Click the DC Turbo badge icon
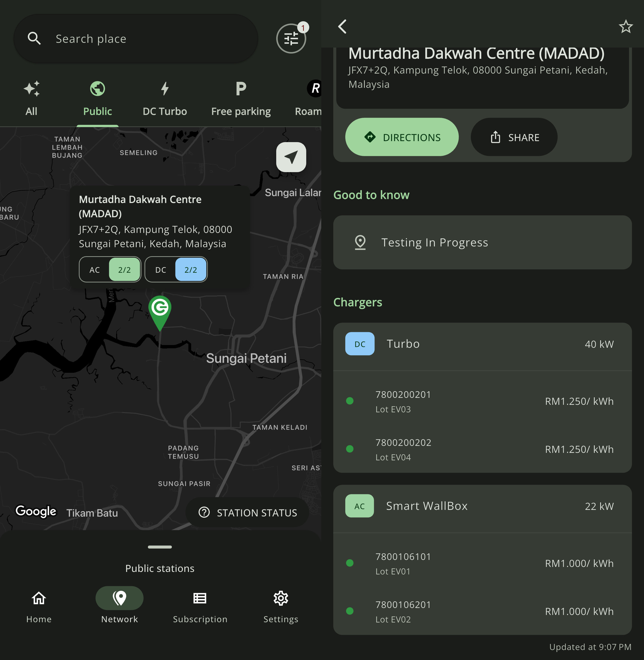This screenshot has width=644, height=660. 360,344
